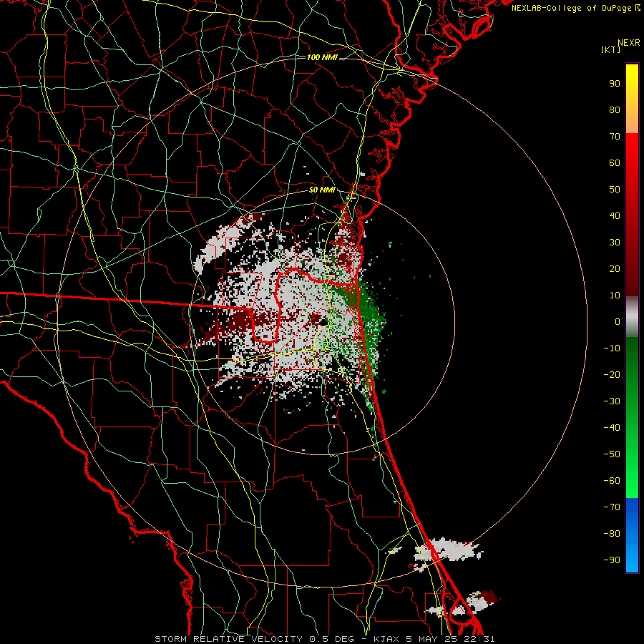Pick the yellow top segment of the color bar

[632, 99]
